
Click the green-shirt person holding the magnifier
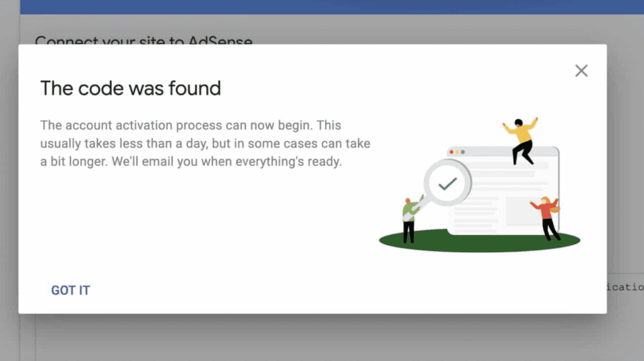[410, 221]
